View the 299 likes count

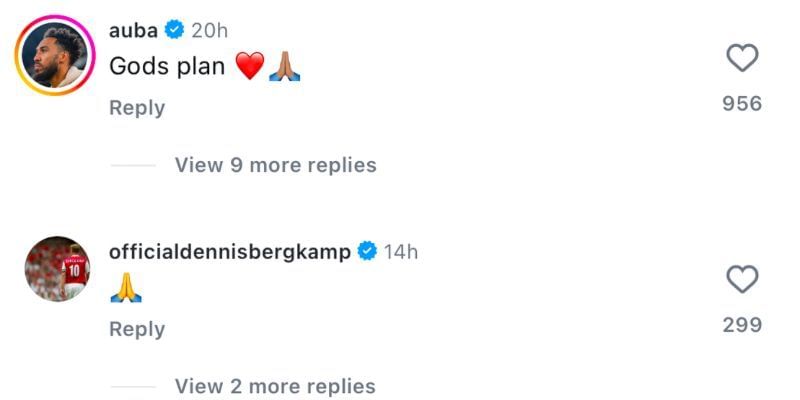tap(742, 324)
